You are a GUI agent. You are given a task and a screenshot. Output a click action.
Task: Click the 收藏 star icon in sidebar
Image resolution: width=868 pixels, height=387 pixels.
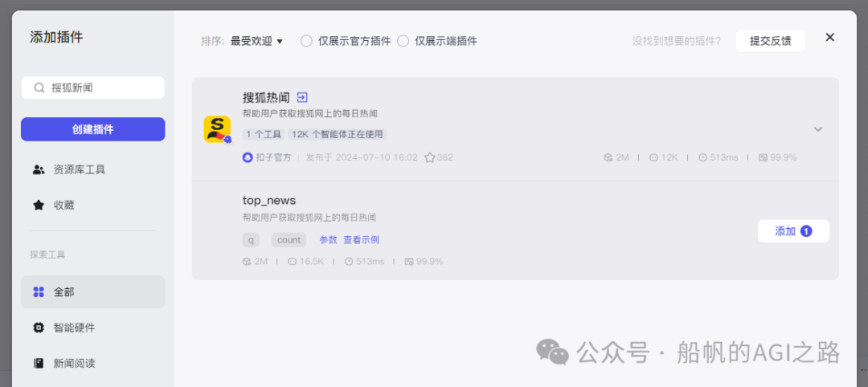pos(39,205)
